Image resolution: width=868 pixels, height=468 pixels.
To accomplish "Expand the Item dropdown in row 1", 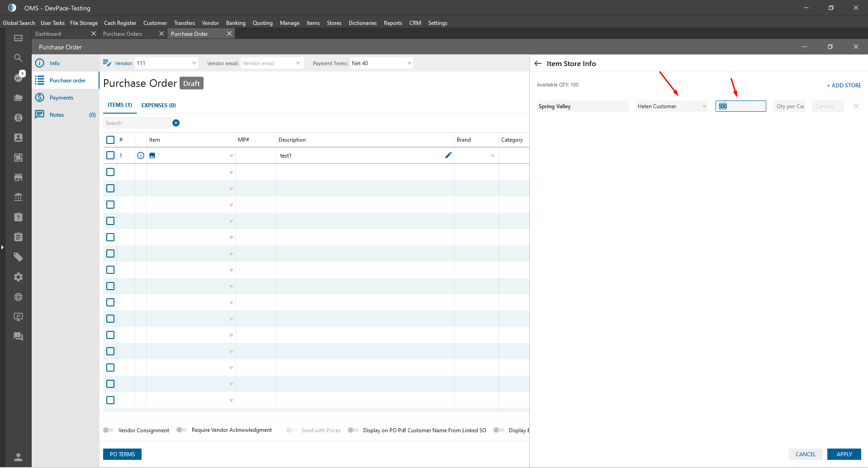I will click(x=231, y=156).
